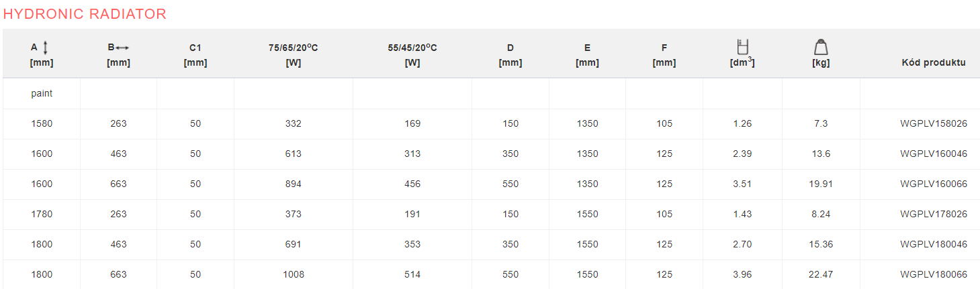Click the 1008 W output cell
This screenshot has height=289, width=980.
tap(293, 275)
